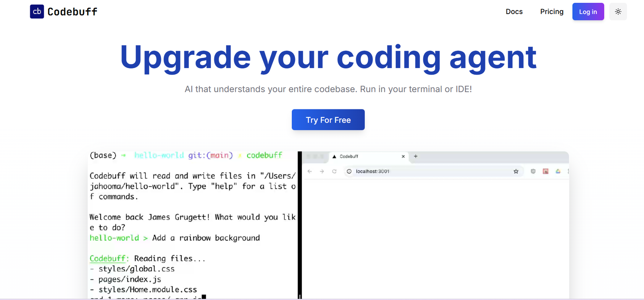This screenshot has height=300, width=644.
Task: Click the Codebuff cb logo icon
Action: pyautogui.click(x=37, y=12)
